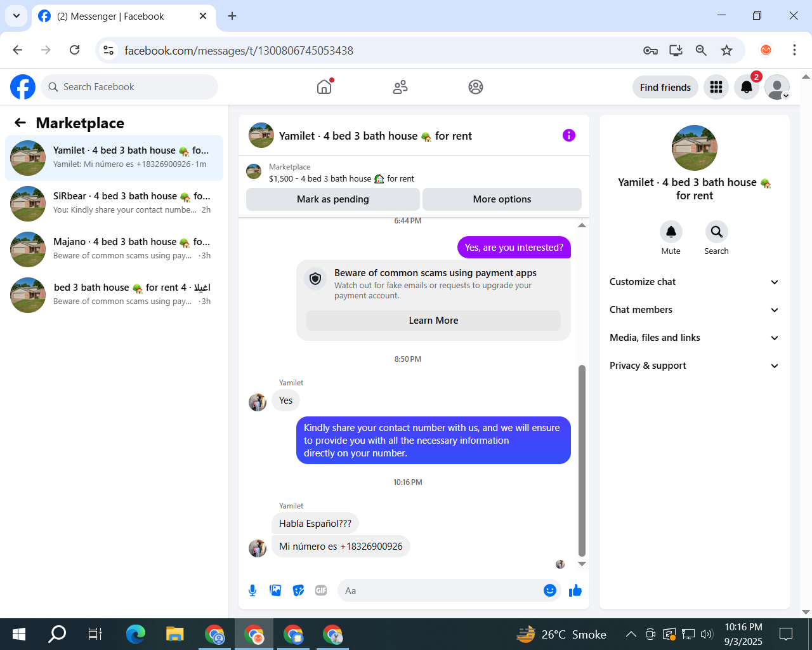Screen dimensions: 812x650
Task: Mute this conversation via bell icon
Action: tap(671, 232)
